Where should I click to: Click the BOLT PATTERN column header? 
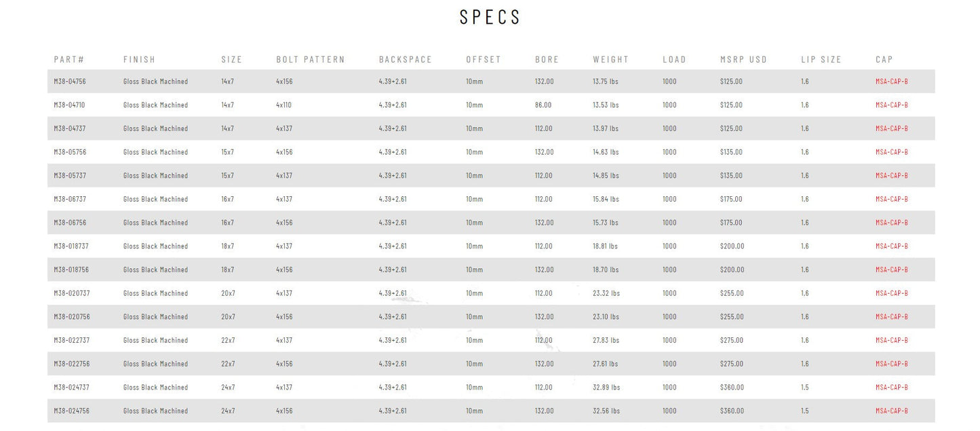pyautogui.click(x=310, y=60)
